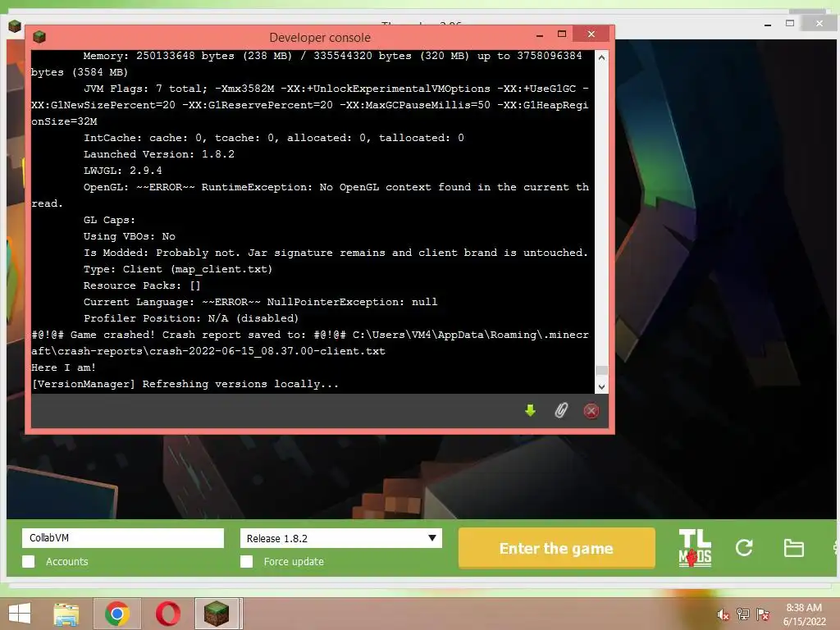The image size is (840, 630).
Task: Launch Google Chrome from taskbar
Action: point(117,614)
